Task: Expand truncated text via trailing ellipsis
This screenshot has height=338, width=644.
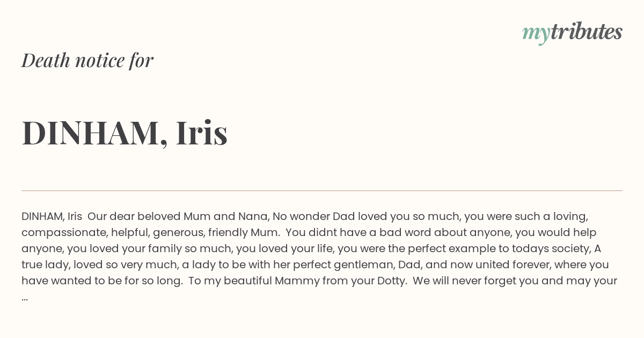Action: 25,298
